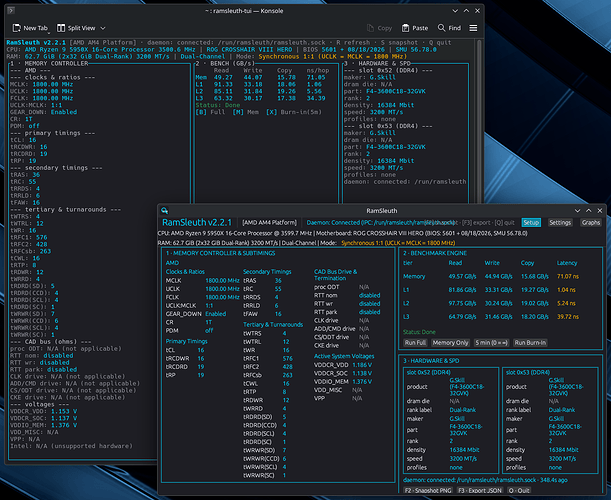Click 'Tertiary & Turnarounds' heading in GUI
Screen dimensions: 611x500
(x=273, y=324)
